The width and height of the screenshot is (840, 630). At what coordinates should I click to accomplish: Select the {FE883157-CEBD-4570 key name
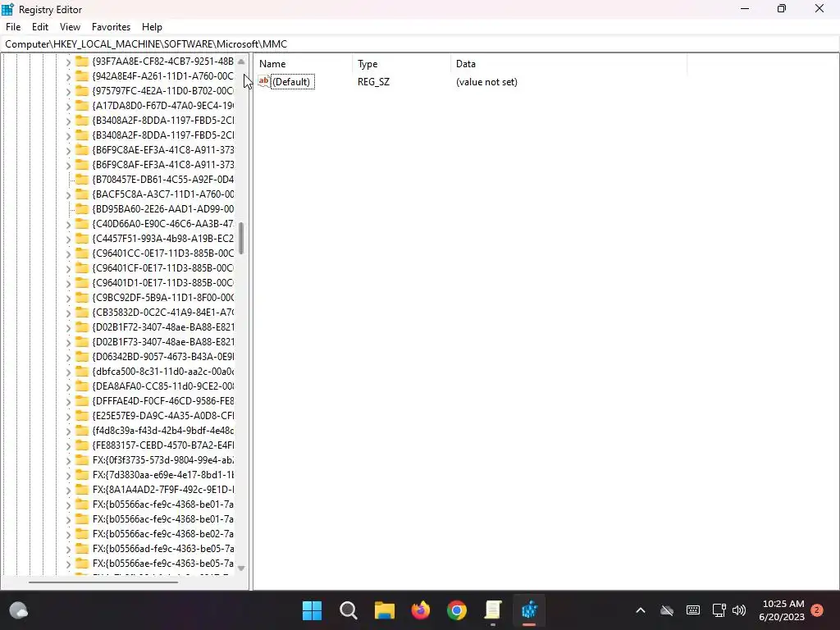(x=163, y=445)
